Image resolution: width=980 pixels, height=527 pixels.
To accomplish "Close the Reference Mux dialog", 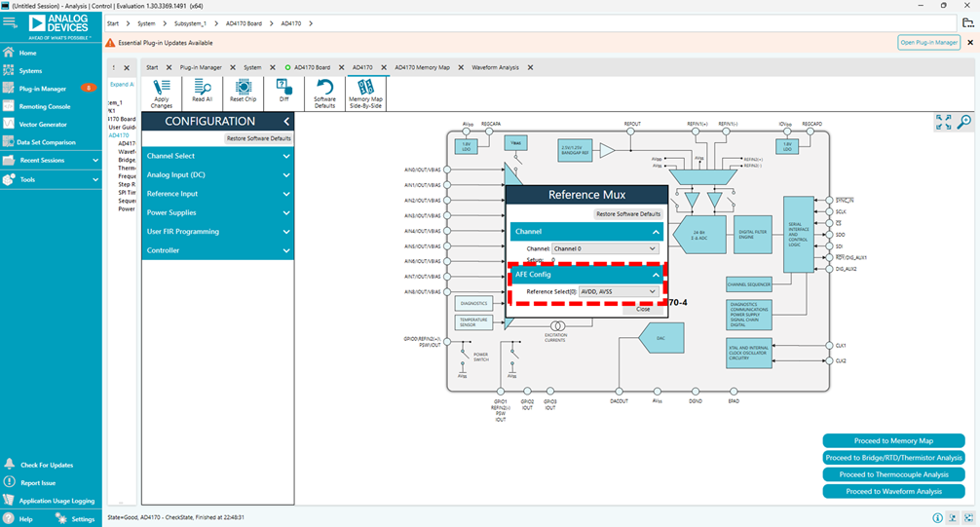I will click(643, 309).
